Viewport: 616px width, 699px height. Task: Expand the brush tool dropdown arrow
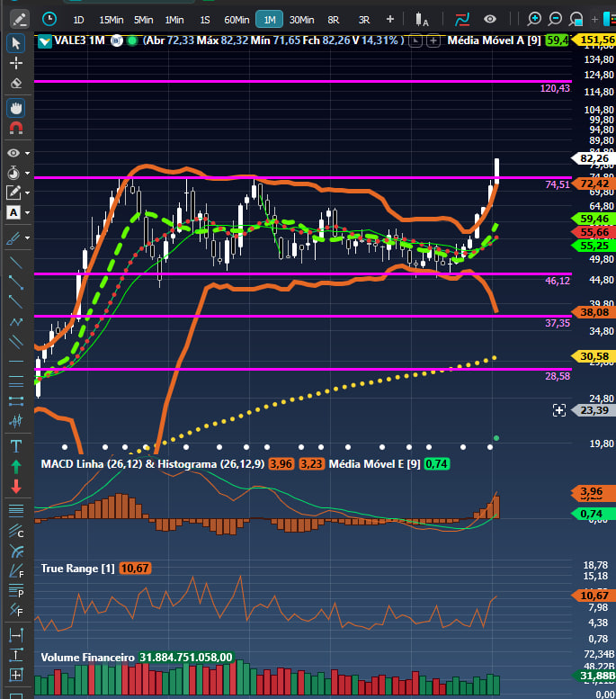click(x=28, y=238)
